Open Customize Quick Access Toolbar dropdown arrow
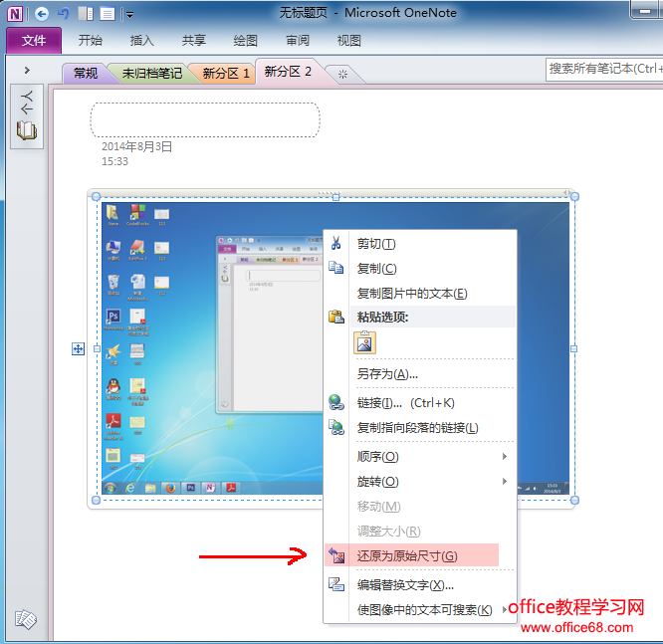Viewport: 663px width, 644px height. point(129,15)
